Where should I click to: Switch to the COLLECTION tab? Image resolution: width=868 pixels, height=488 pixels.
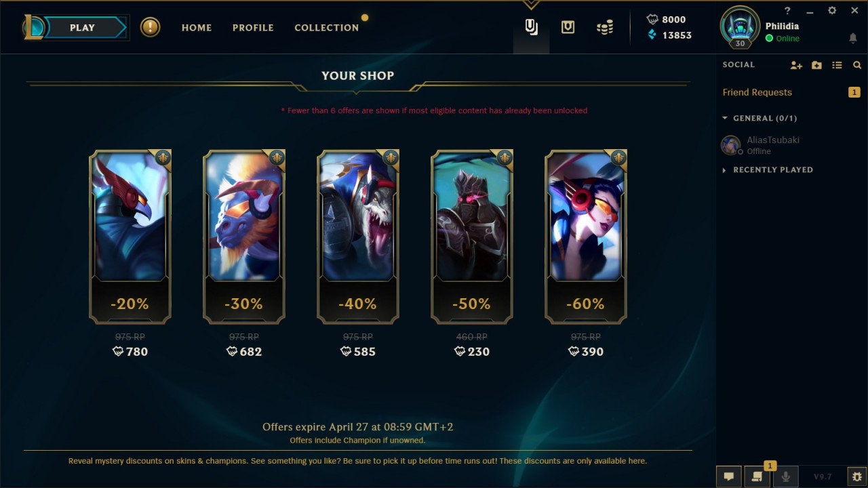click(326, 28)
